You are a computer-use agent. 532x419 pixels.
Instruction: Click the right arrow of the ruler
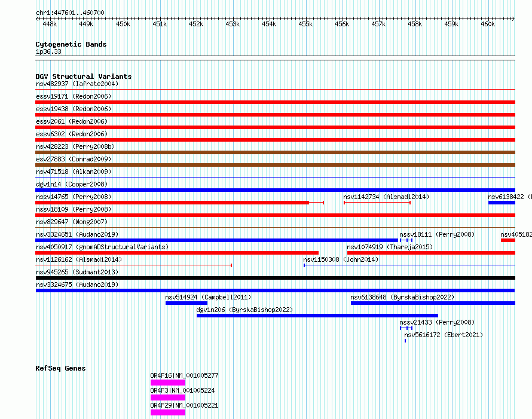point(513,19)
